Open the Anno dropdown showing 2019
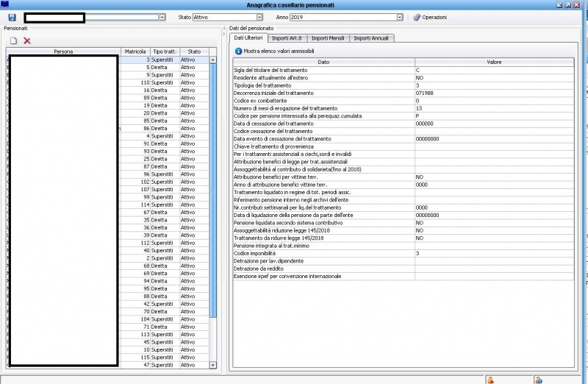588x384 pixels. click(399, 17)
